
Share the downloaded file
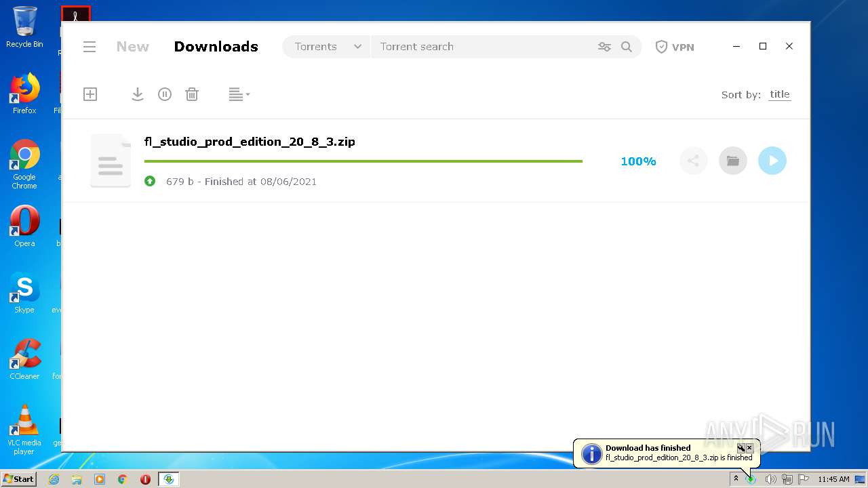693,161
